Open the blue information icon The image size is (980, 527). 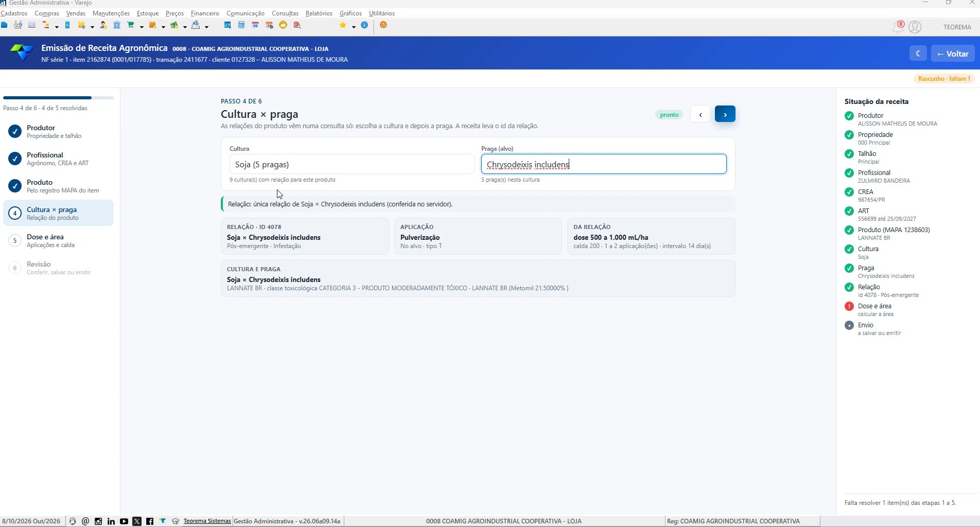[x=364, y=25]
